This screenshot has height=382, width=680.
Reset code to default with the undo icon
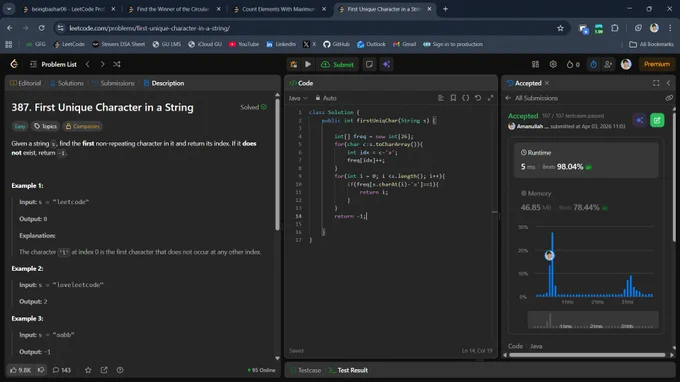click(x=478, y=98)
